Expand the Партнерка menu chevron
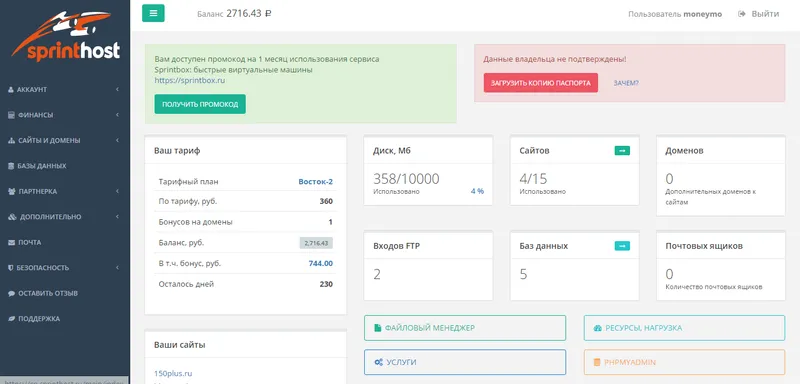This screenshot has width=800, height=384. tap(117, 192)
